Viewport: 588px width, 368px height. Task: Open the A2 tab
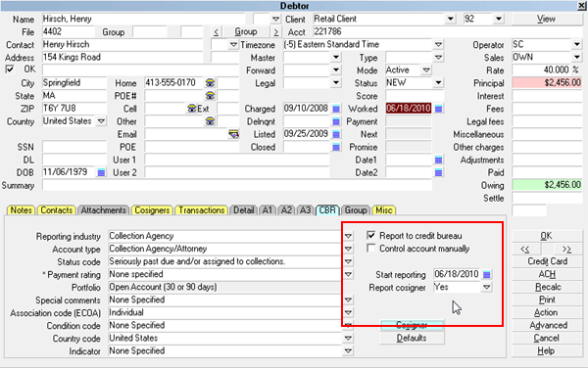pyautogui.click(x=286, y=210)
